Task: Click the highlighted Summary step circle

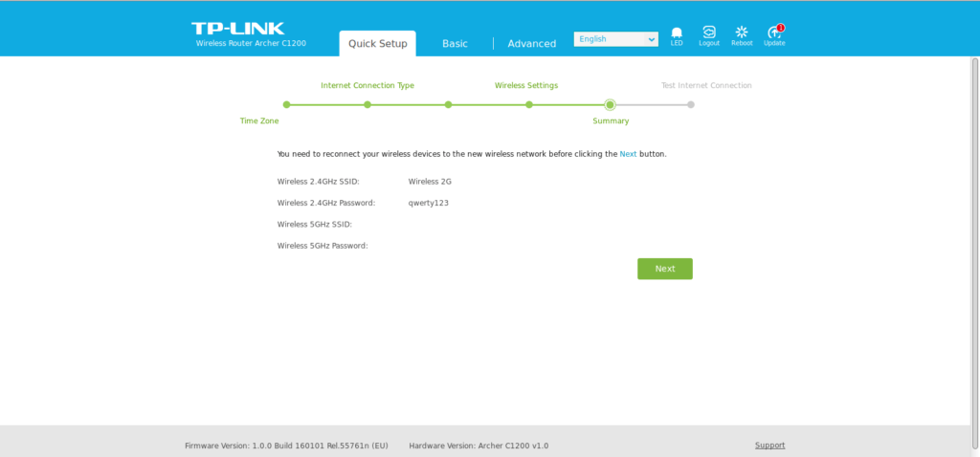Action: click(610, 104)
